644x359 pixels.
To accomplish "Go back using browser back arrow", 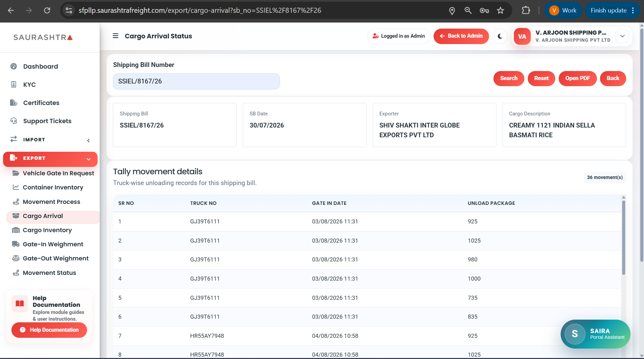I will point(11,10).
